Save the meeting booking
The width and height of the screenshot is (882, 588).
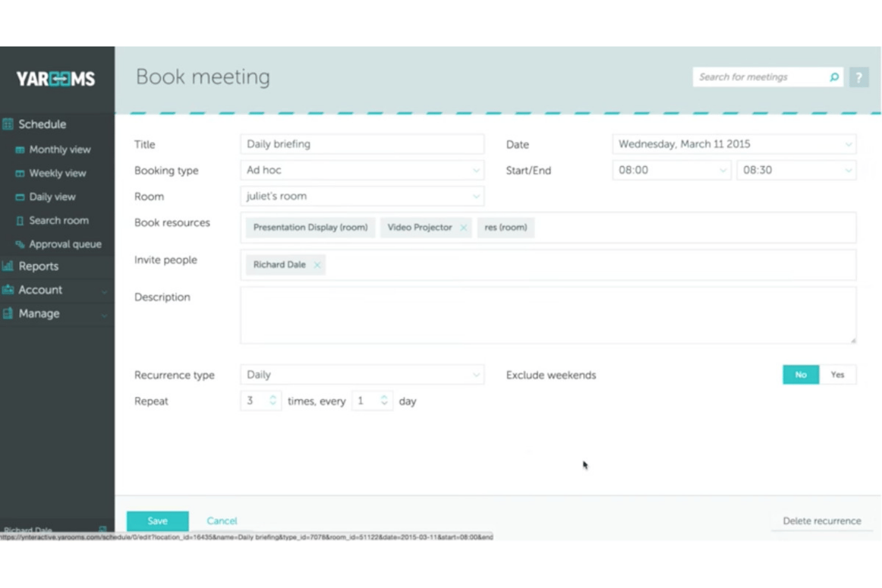click(x=157, y=521)
